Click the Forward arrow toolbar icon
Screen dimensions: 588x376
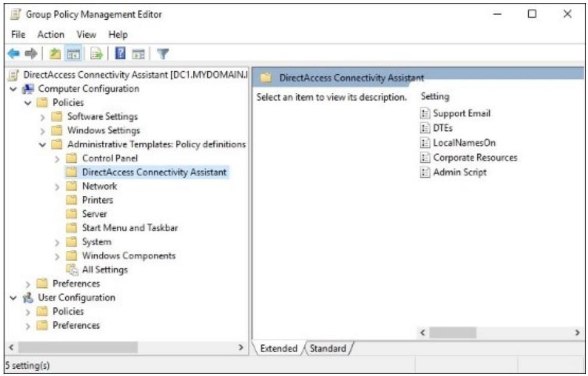pyautogui.click(x=31, y=54)
